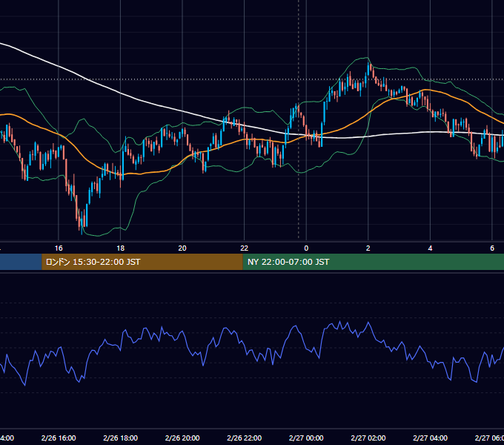Select the NY 22:00-07:00 JST session bar
This screenshot has width=504, height=445.
[x=373, y=262]
